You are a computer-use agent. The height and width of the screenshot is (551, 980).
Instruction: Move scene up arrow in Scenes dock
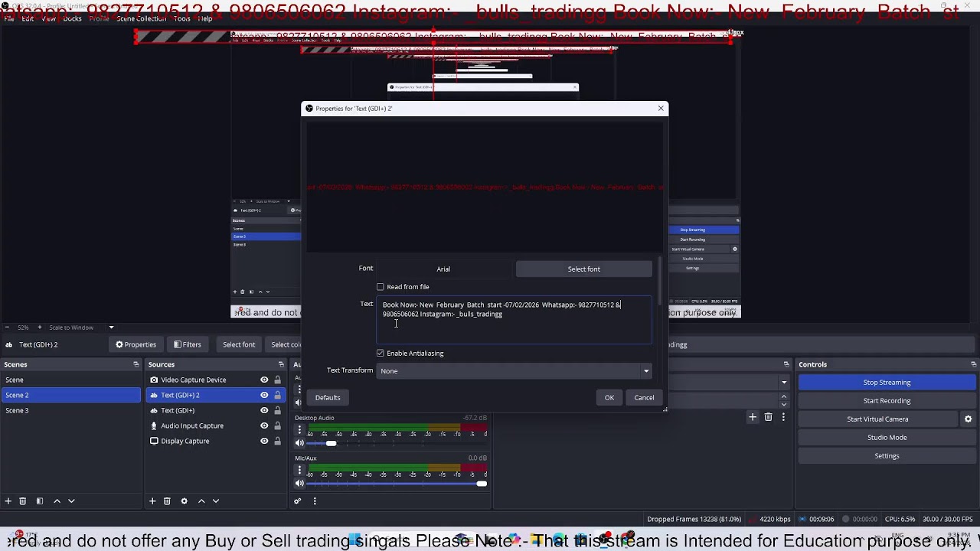[57, 501]
